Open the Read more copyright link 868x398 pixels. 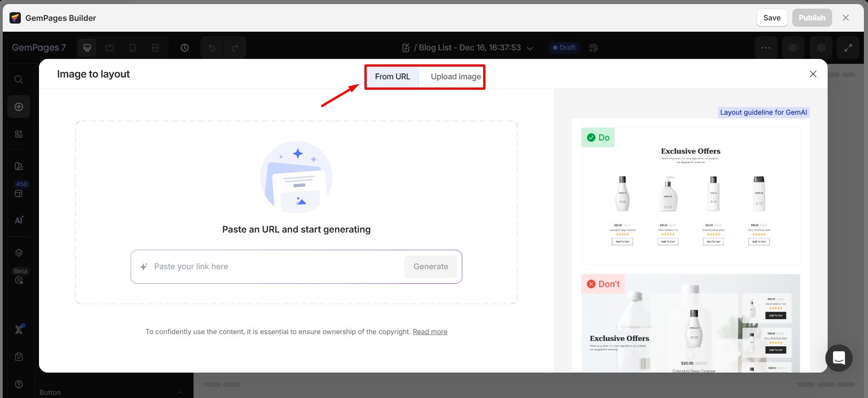[x=430, y=332]
